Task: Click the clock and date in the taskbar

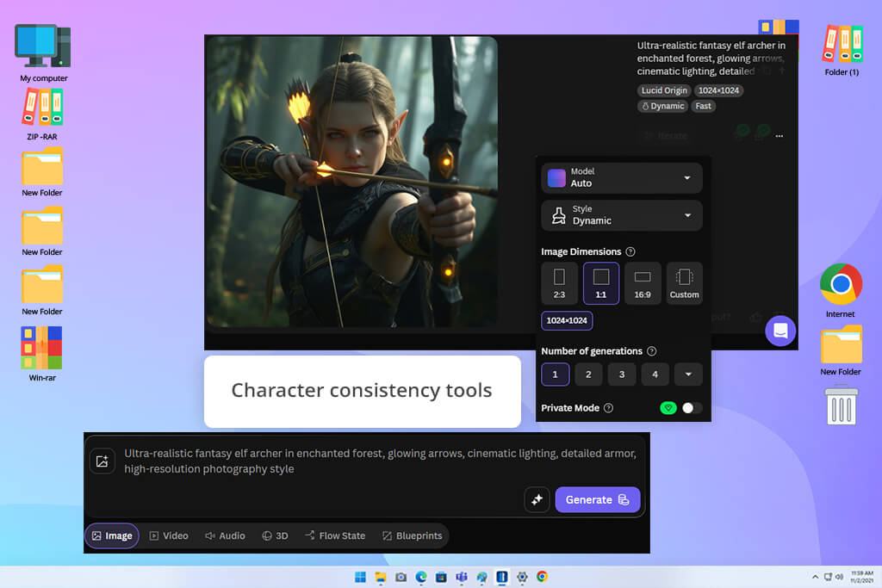Action: (861, 577)
